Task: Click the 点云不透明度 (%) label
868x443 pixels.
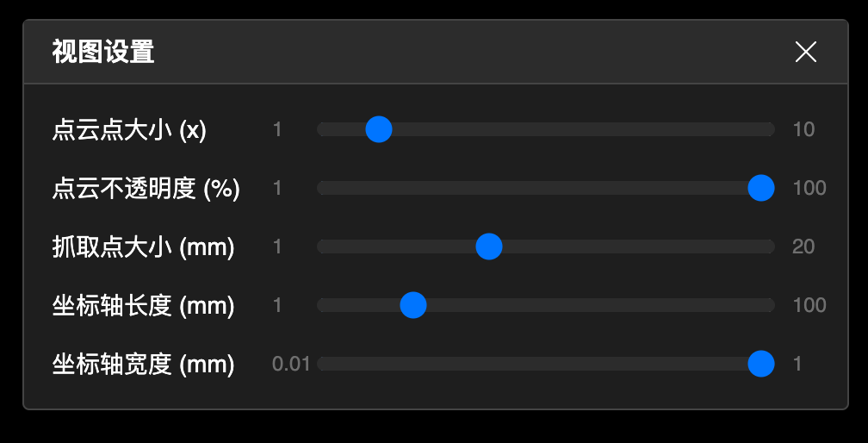Action: click(x=146, y=188)
